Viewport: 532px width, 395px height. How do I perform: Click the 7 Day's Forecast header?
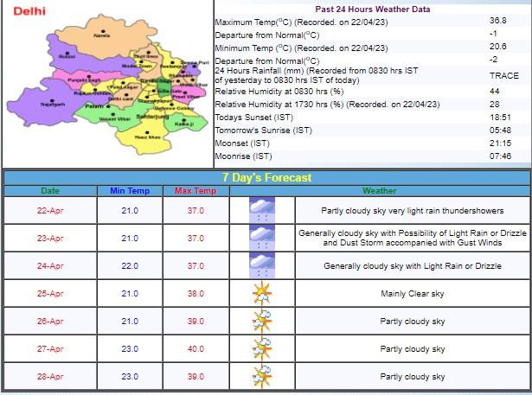pyautogui.click(x=266, y=177)
